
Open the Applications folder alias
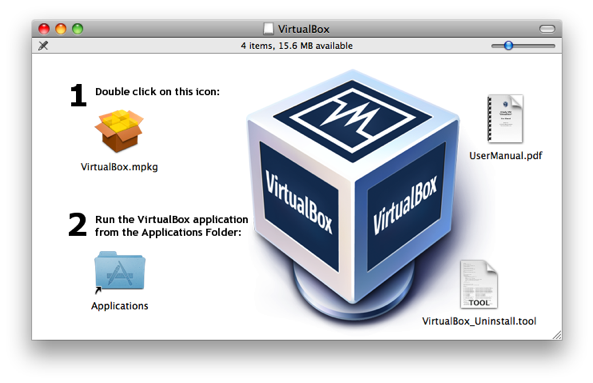pyautogui.click(x=120, y=272)
